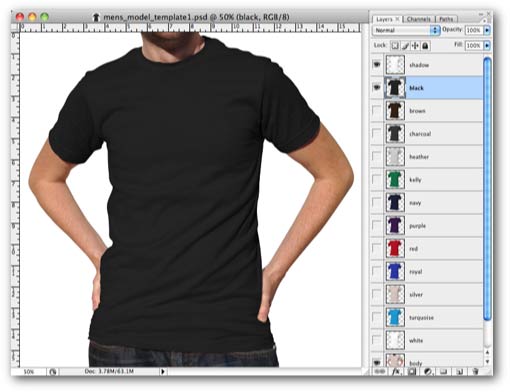
Task: Toggle the lock position icon
Action: [415, 46]
